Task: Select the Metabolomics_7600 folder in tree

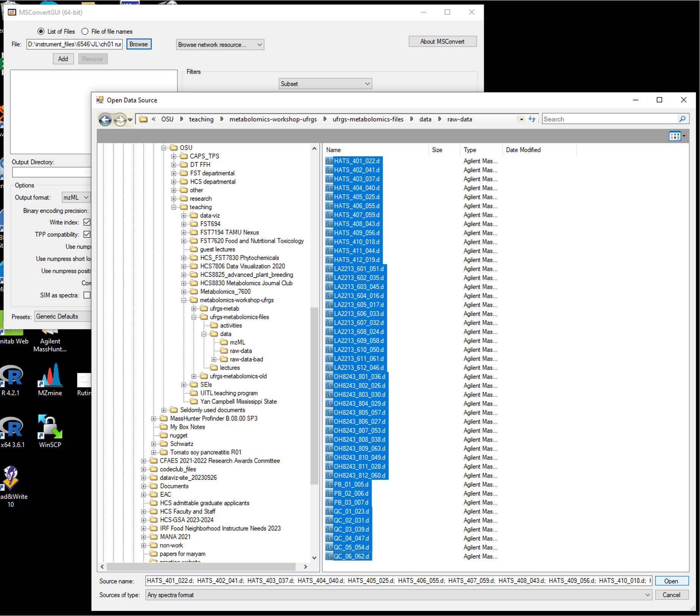Action: coord(225,292)
